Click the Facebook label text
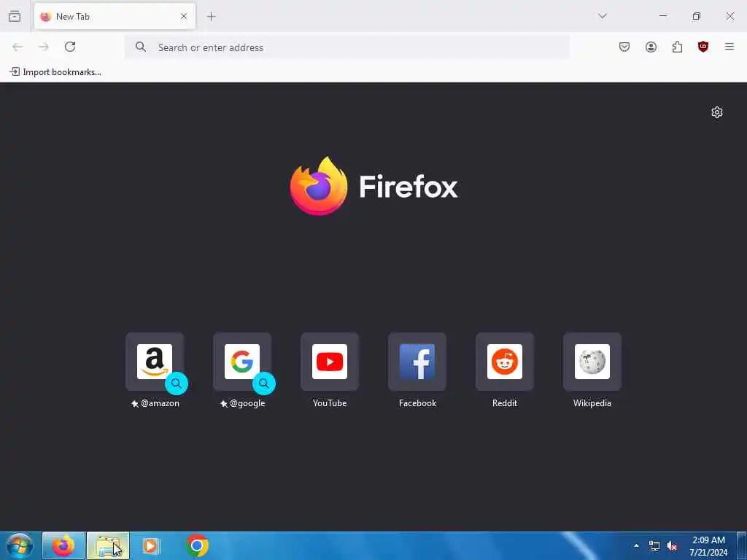Viewport: 747px width, 560px height. coord(417,402)
